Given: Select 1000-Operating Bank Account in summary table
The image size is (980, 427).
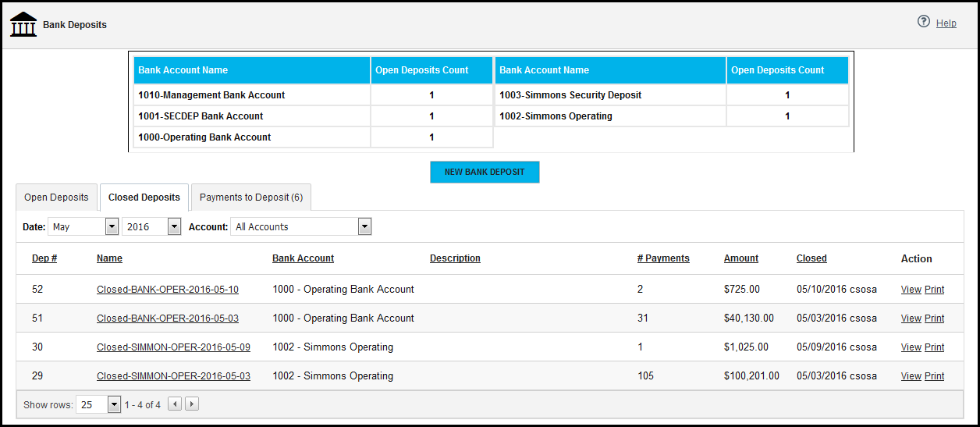Looking at the screenshot, I should pos(204,137).
